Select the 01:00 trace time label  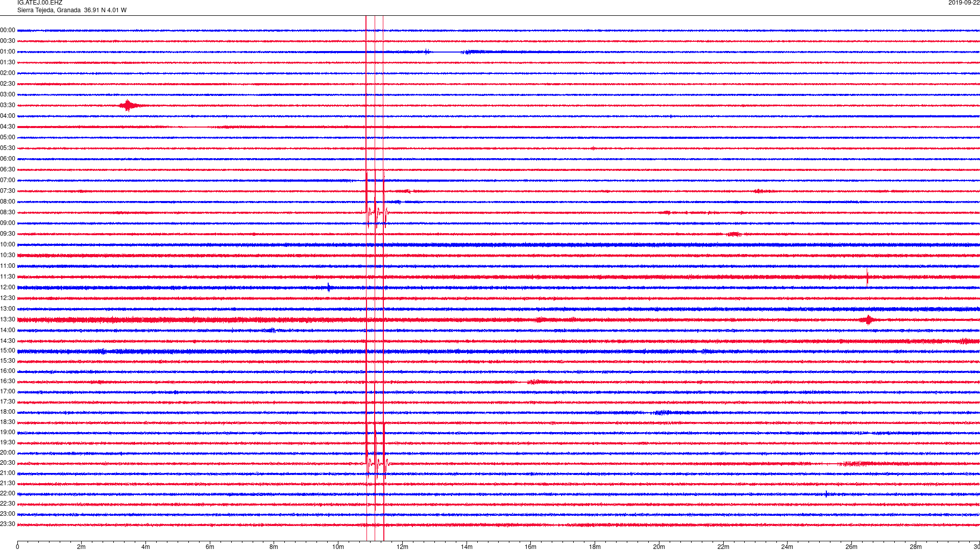pos(8,52)
